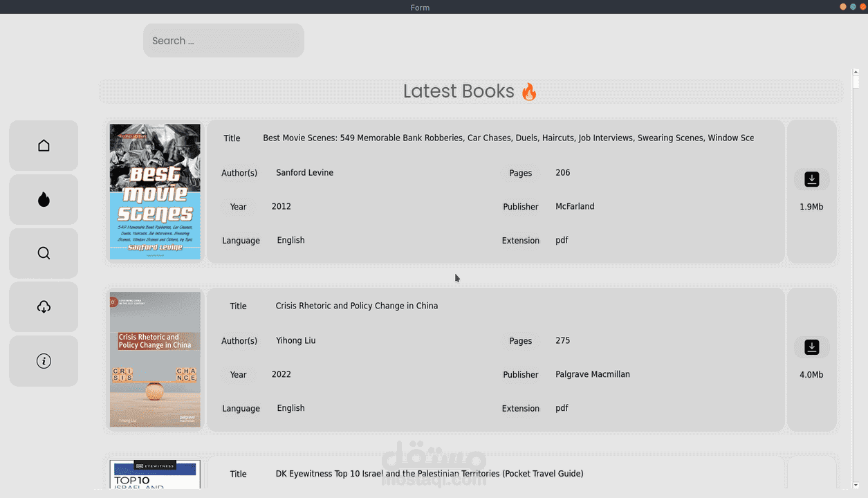Click the pages value 206

tap(563, 173)
